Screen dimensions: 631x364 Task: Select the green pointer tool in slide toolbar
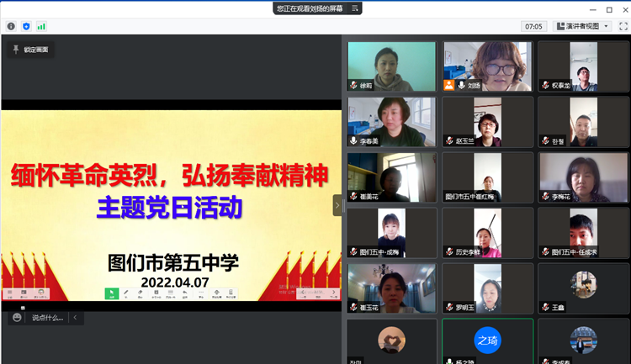111,293
